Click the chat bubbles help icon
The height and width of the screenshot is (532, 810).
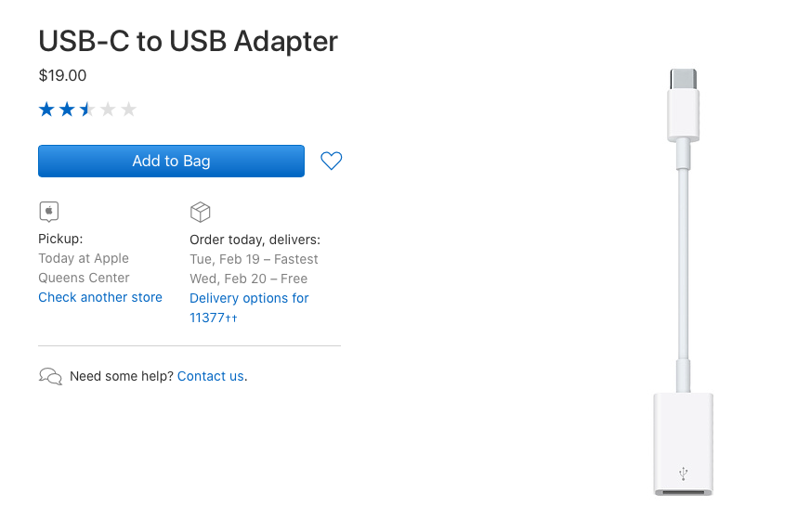tap(50, 376)
